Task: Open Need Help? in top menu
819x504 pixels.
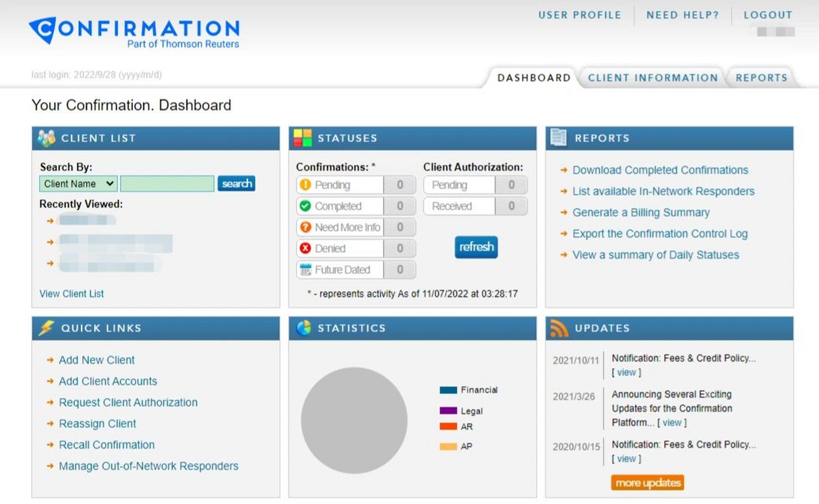Action: [683, 15]
